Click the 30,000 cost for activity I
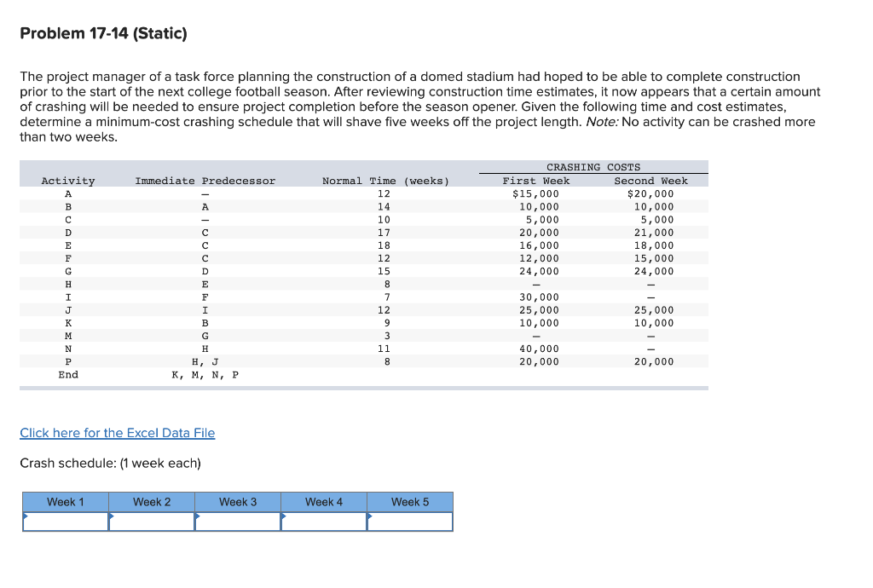Image resolution: width=873 pixels, height=588 pixels. pyautogui.click(x=539, y=297)
